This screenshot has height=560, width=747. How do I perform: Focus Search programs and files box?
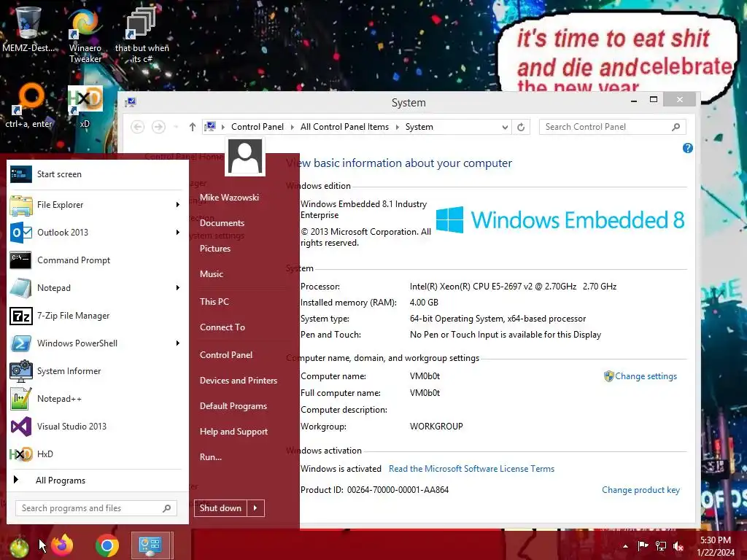click(96, 508)
